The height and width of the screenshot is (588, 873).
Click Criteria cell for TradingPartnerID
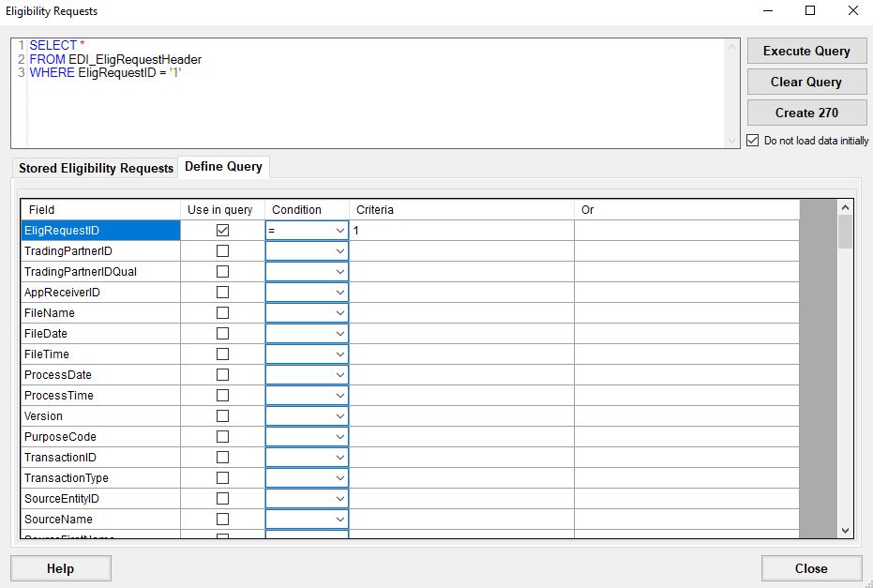click(461, 251)
